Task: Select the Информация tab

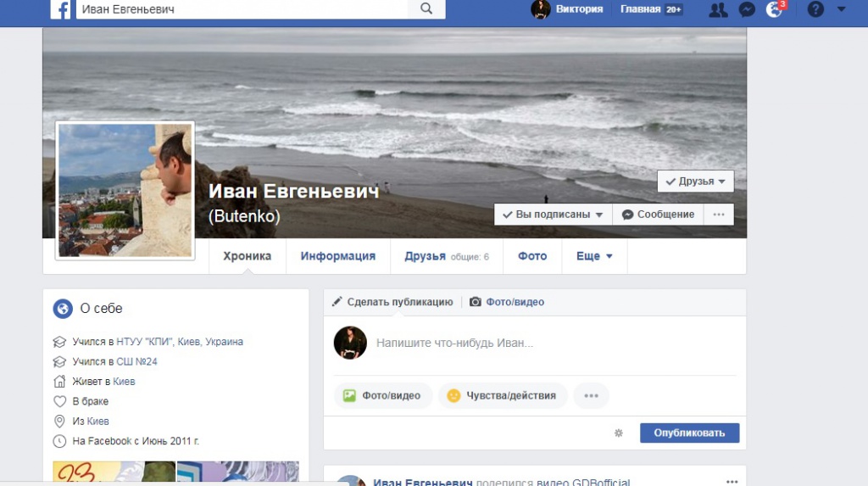Action: (x=337, y=256)
